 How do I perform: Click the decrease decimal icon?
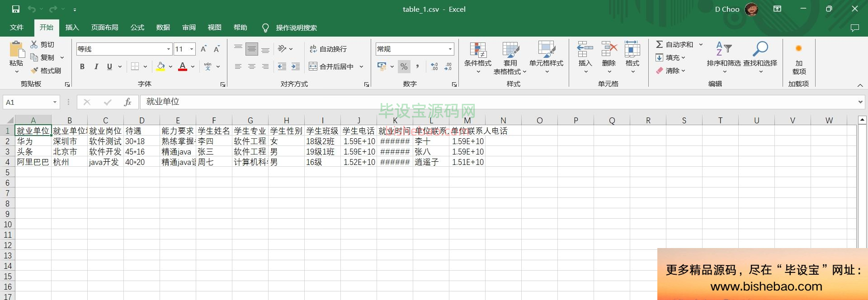448,66
